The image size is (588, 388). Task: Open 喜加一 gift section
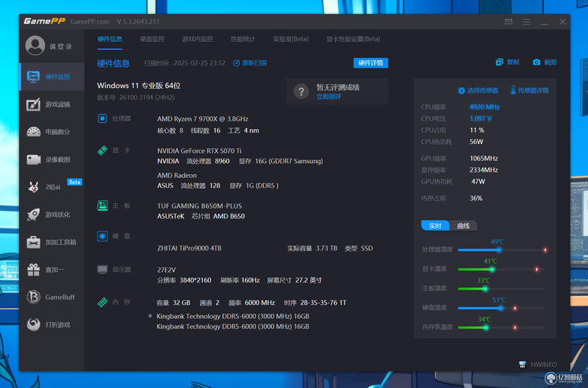tap(52, 270)
